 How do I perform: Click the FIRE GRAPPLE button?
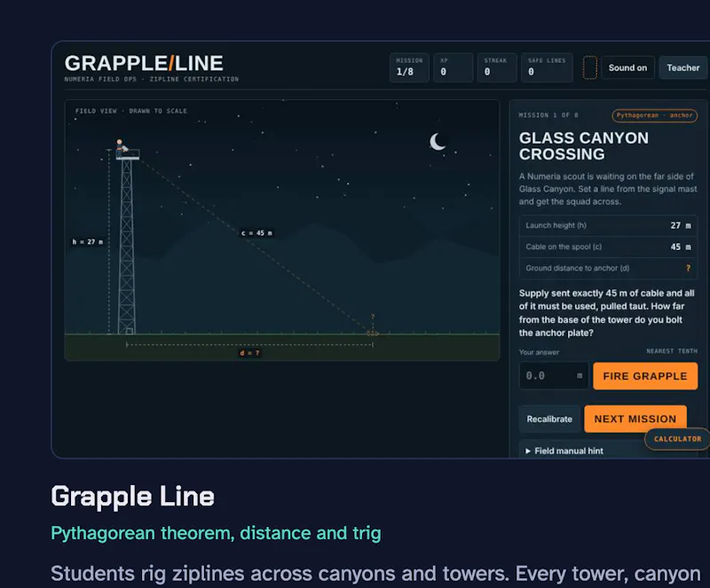645,376
